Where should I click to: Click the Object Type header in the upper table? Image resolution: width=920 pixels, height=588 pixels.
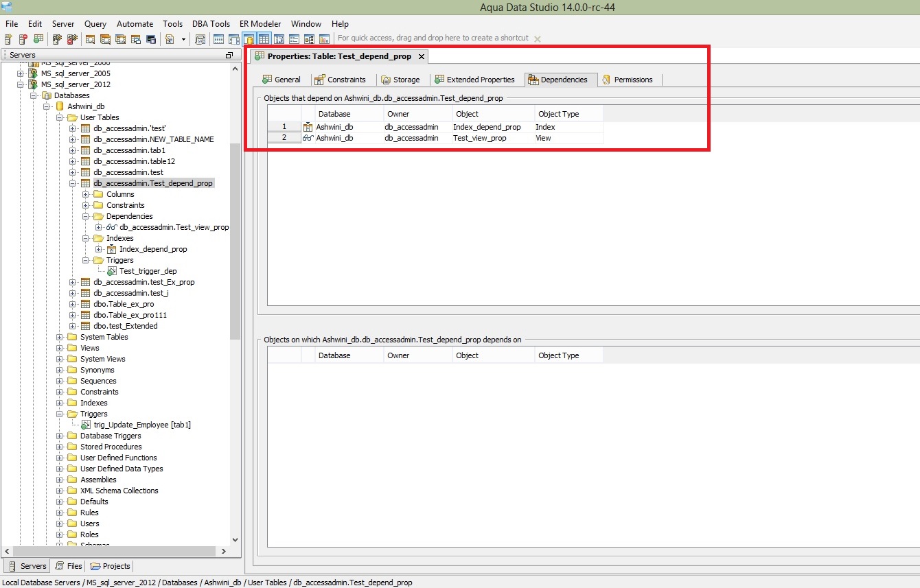pyautogui.click(x=568, y=114)
